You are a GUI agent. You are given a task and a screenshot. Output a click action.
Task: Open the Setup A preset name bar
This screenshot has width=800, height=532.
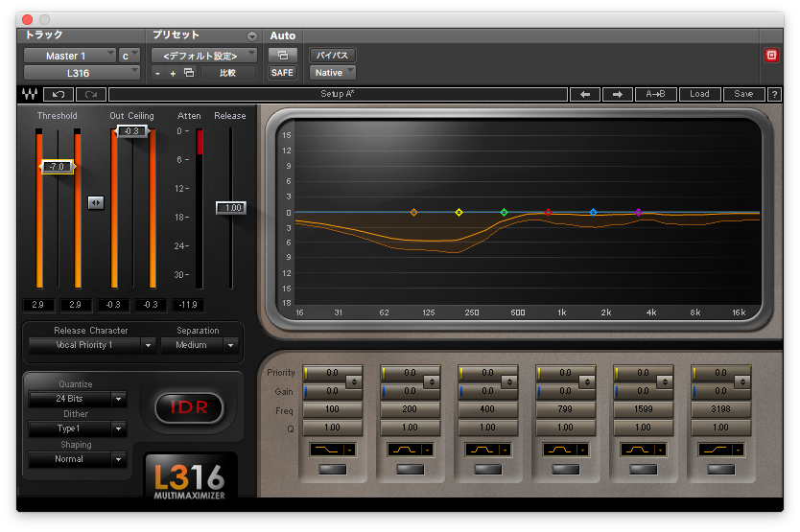338,94
